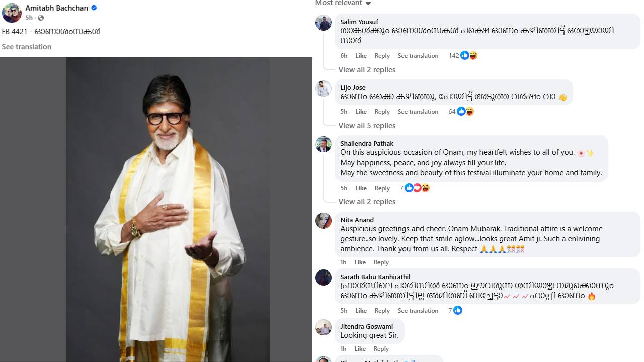Open the Most relevant sort dropdown

[x=343, y=3]
